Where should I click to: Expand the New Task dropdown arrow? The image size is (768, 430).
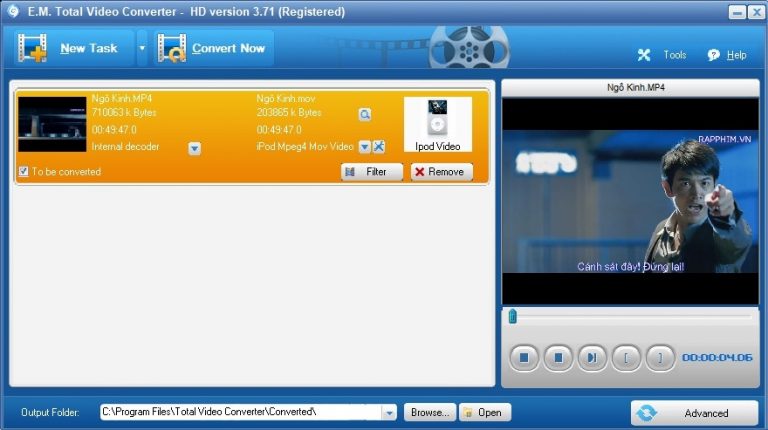[x=142, y=48]
